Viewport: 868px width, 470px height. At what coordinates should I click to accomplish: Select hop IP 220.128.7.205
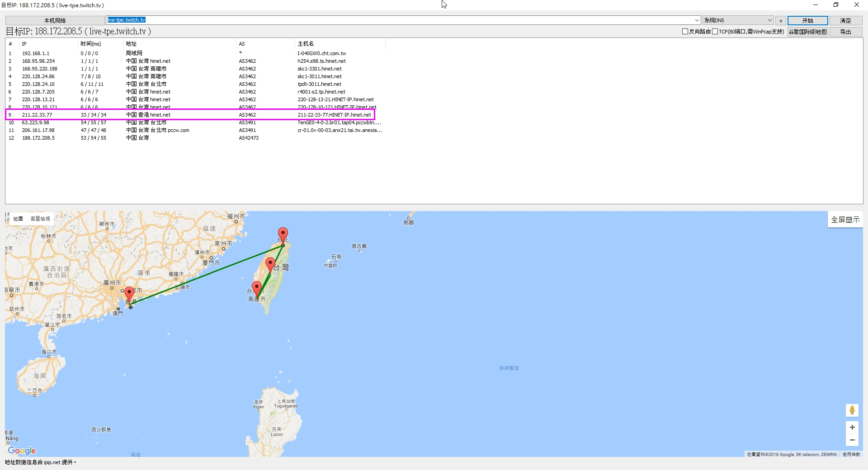(38, 92)
